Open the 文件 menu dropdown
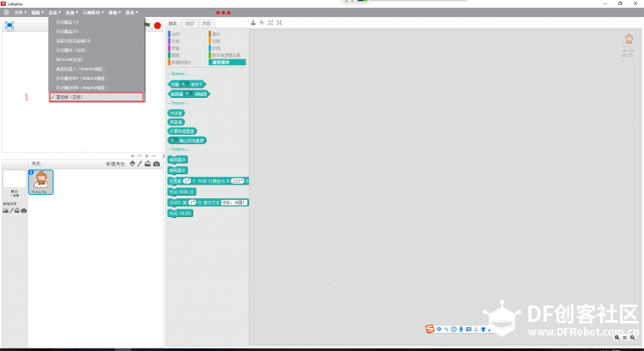 point(21,12)
